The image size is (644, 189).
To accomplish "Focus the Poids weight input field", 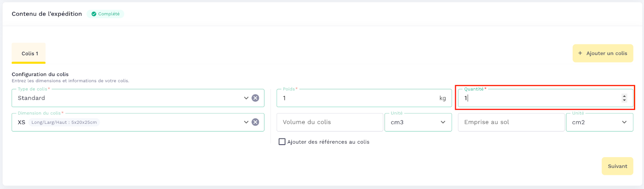I will [358, 98].
